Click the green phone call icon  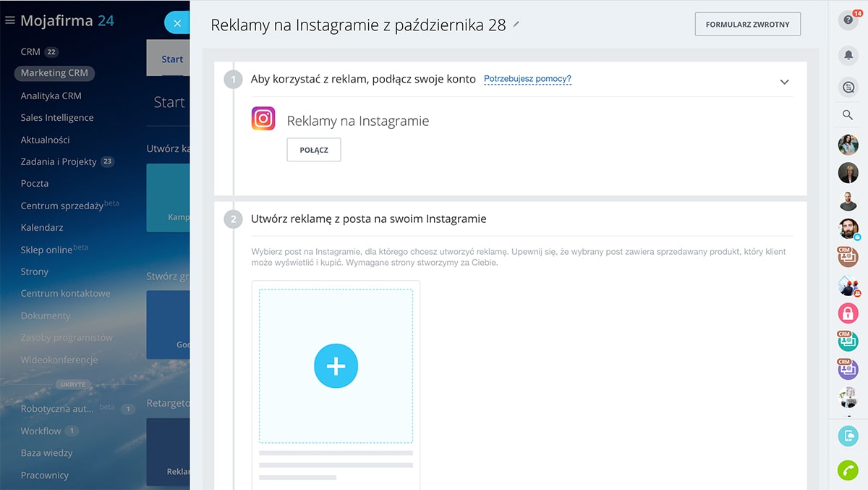[848, 470]
